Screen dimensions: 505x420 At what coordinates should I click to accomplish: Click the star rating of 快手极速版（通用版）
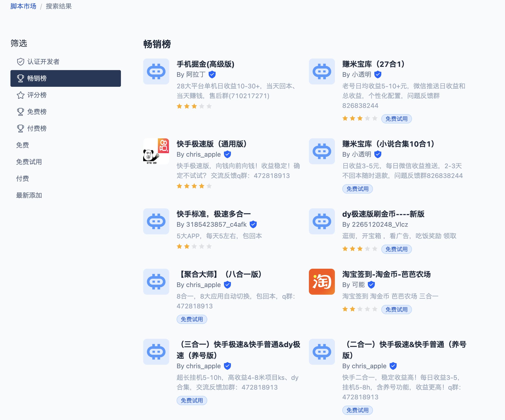pos(194,186)
